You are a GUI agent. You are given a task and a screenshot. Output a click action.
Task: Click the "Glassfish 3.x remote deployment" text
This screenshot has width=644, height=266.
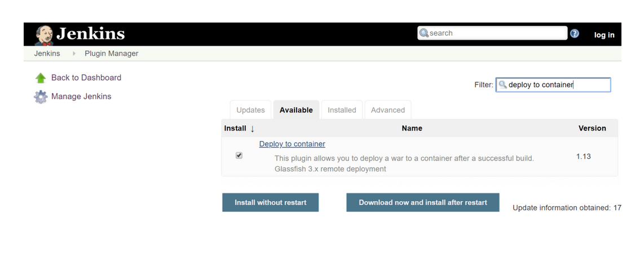click(x=330, y=169)
